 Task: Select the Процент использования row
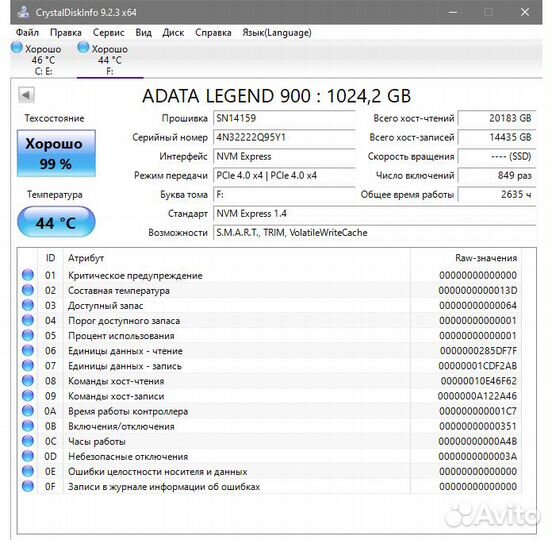coord(270,335)
